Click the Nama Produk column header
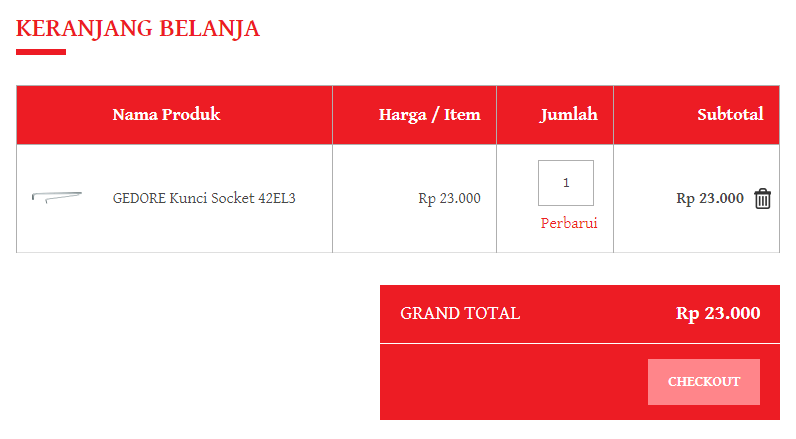The height and width of the screenshot is (439, 796). 166,115
